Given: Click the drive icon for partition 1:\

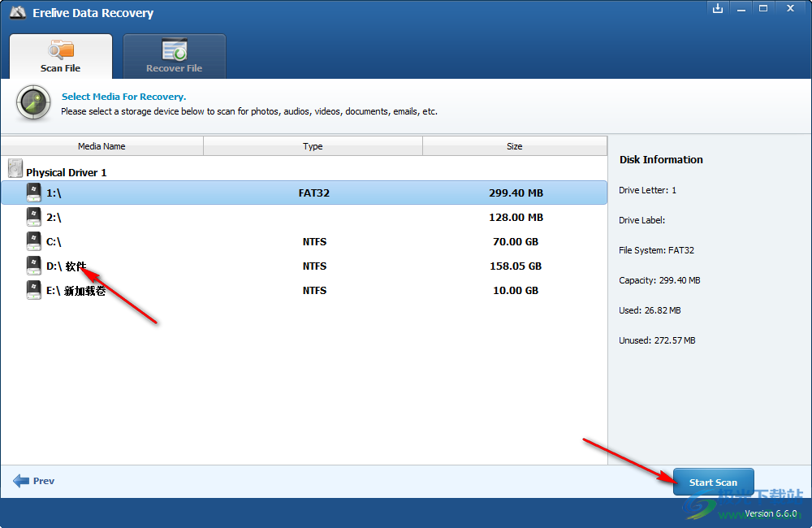Looking at the screenshot, I should tap(33, 193).
